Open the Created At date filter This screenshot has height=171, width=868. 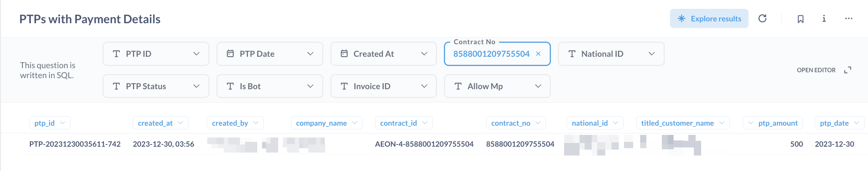pos(383,54)
